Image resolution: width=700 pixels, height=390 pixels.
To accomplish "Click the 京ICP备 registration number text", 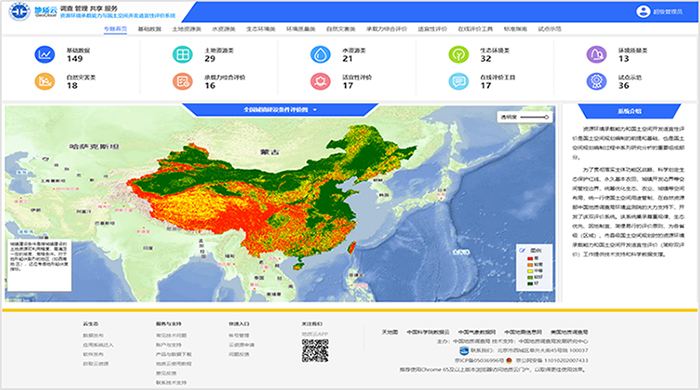I will tap(479, 360).
